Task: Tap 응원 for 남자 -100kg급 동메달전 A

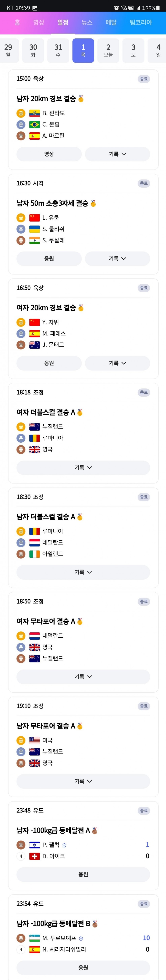Action: 83,874
